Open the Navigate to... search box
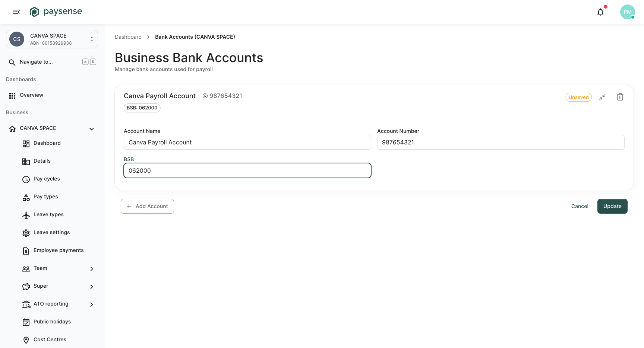644x348 pixels. 52,62
